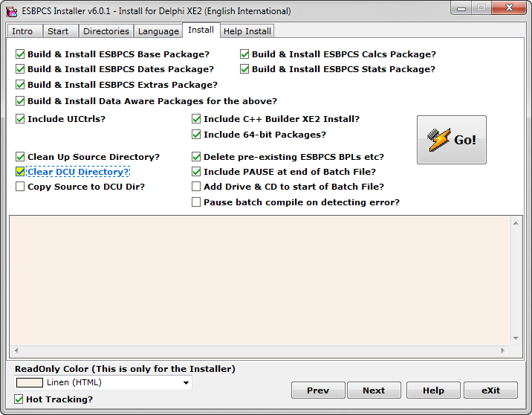Click the output log scroll down arrow
Screen dimensions: 532x415
516,338
